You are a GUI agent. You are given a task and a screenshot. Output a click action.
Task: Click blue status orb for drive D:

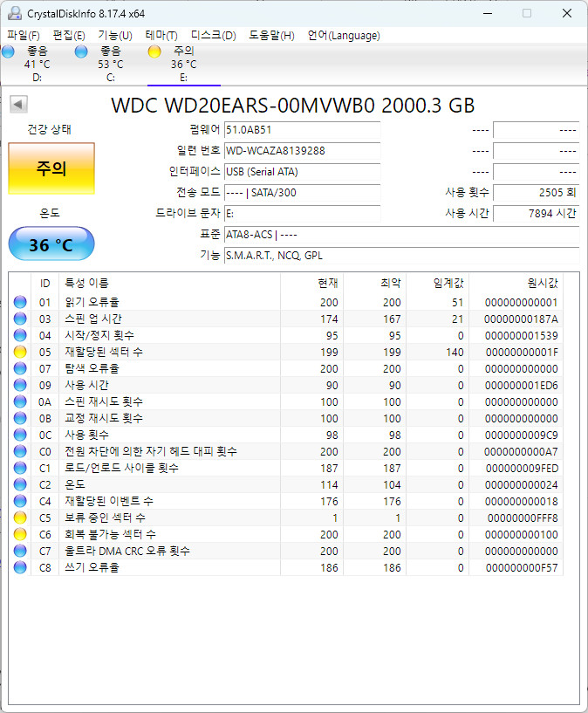(8, 51)
